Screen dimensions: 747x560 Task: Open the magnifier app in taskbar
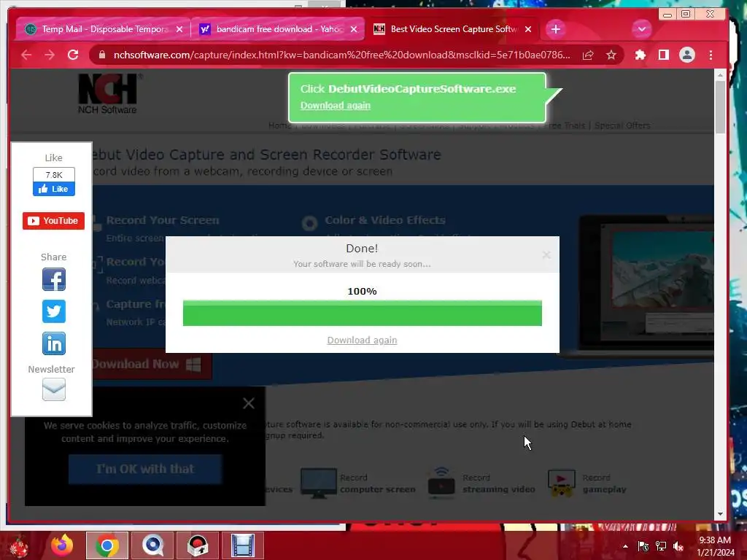tap(152, 545)
